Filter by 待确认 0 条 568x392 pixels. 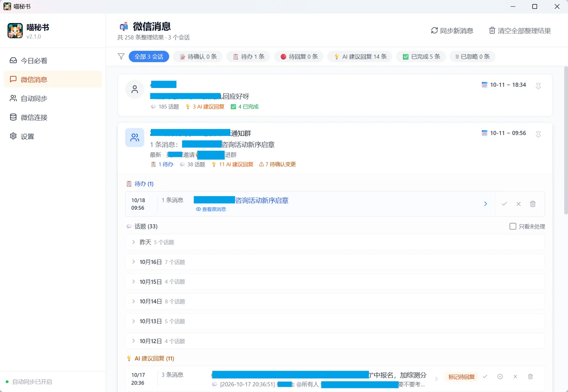[x=198, y=56]
